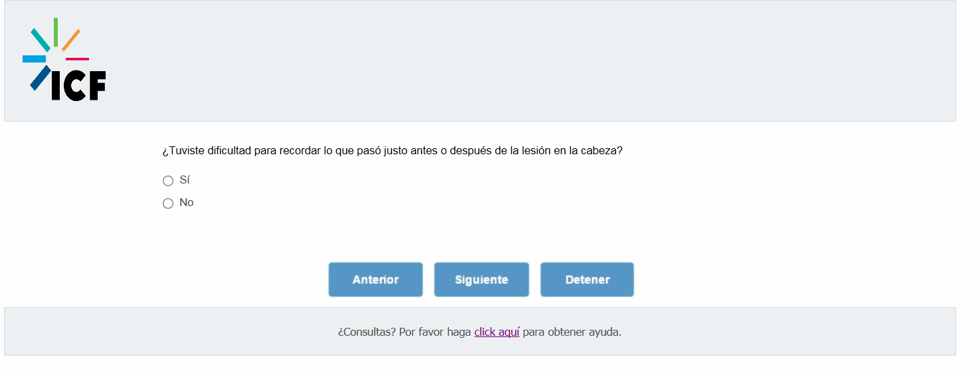This screenshot has width=980, height=371.
Task: Go back with the Anterior button
Action: point(375,279)
